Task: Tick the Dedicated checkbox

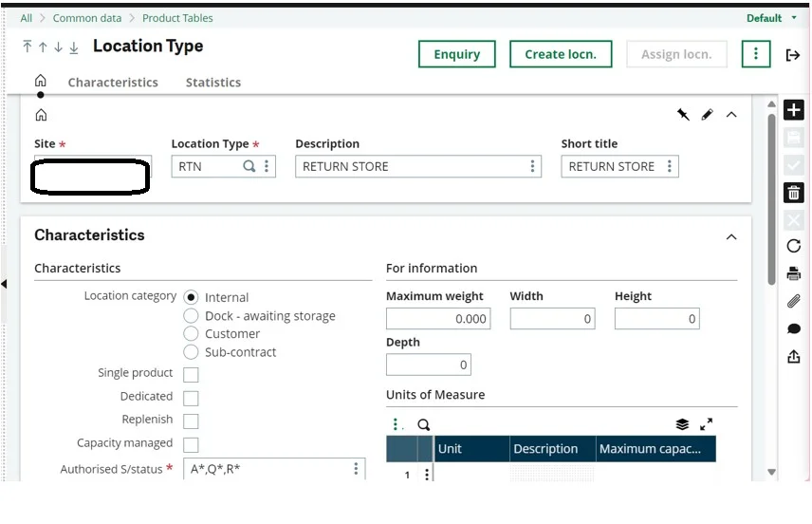Action: (191, 398)
